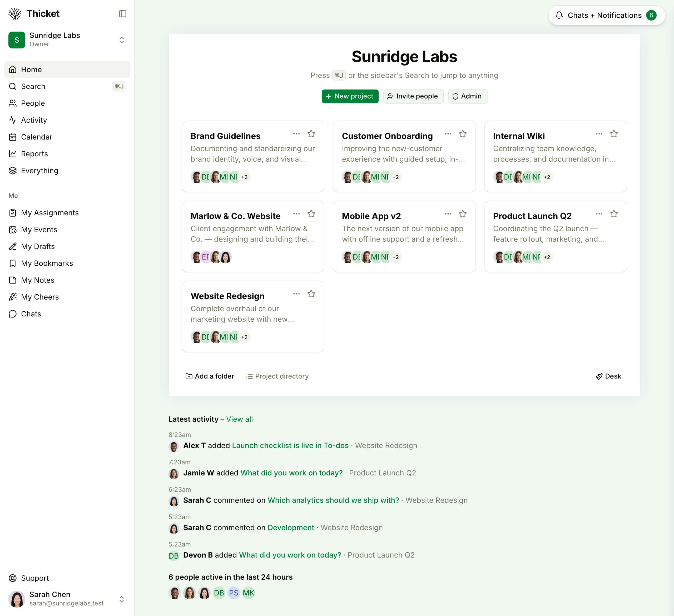Click EF avatar on Marlow & Co. card
The width and height of the screenshot is (674, 616).
(206, 257)
